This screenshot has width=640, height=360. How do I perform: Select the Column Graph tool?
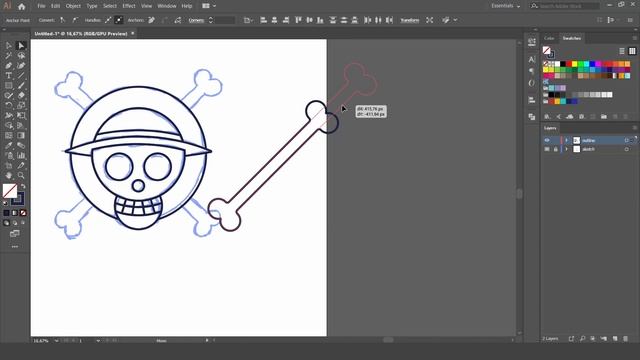click(x=21, y=156)
